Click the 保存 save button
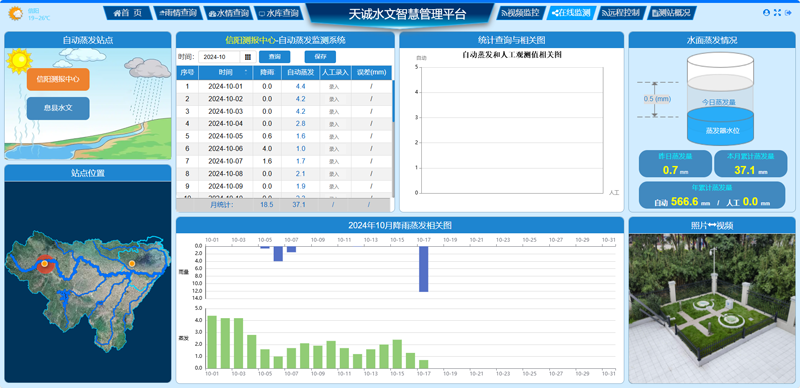 [x=320, y=57]
